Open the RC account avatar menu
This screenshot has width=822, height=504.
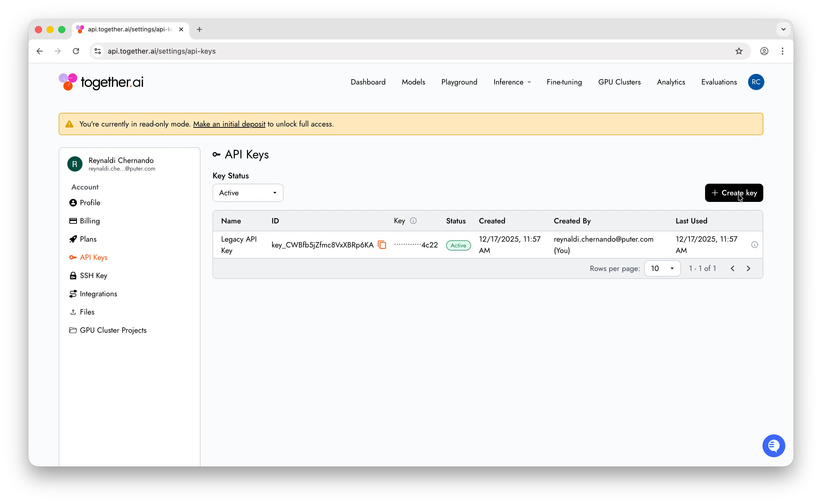click(756, 82)
